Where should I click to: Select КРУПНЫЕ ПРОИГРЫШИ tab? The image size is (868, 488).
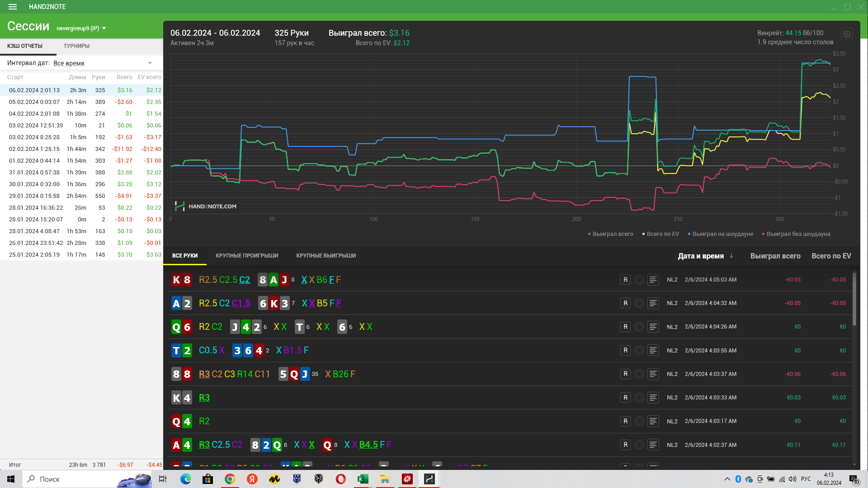coord(247,256)
